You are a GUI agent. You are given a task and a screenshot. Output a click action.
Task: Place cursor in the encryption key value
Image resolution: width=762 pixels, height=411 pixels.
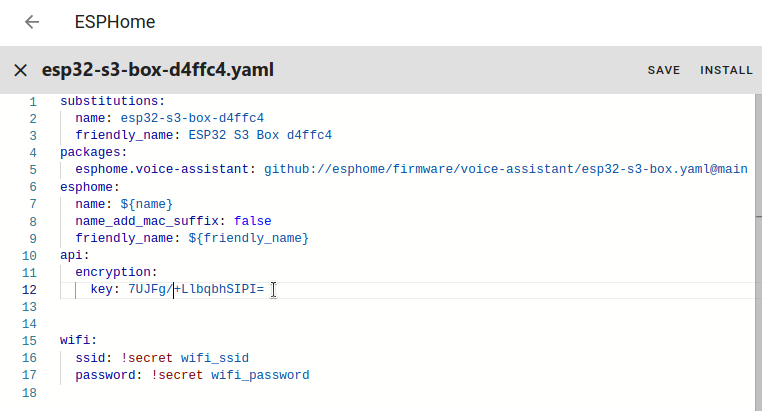pos(195,290)
